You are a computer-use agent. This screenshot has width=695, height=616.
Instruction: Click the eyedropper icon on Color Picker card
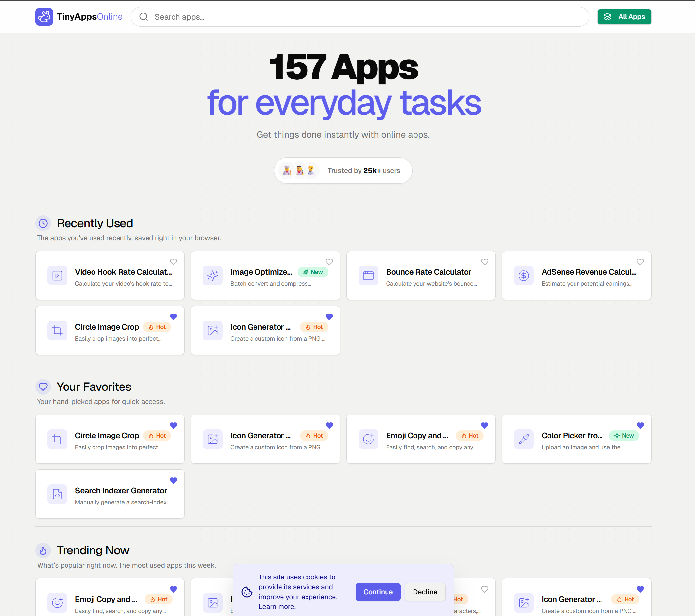[523, 439]
